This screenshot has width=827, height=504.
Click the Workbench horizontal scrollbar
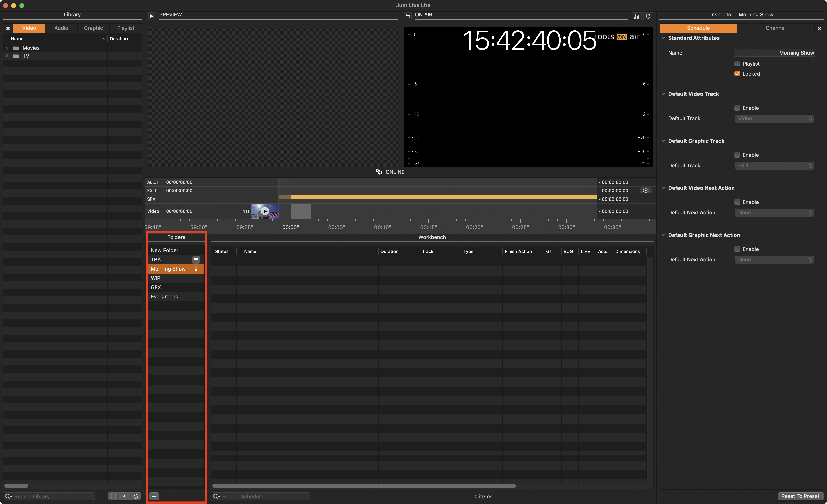364,485
